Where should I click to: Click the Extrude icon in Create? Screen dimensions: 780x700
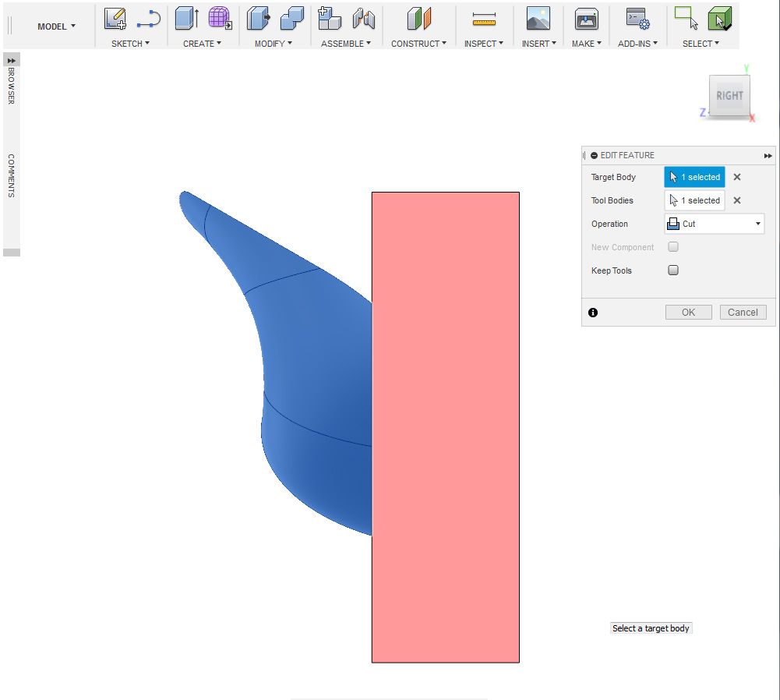[x=187, y=19]
